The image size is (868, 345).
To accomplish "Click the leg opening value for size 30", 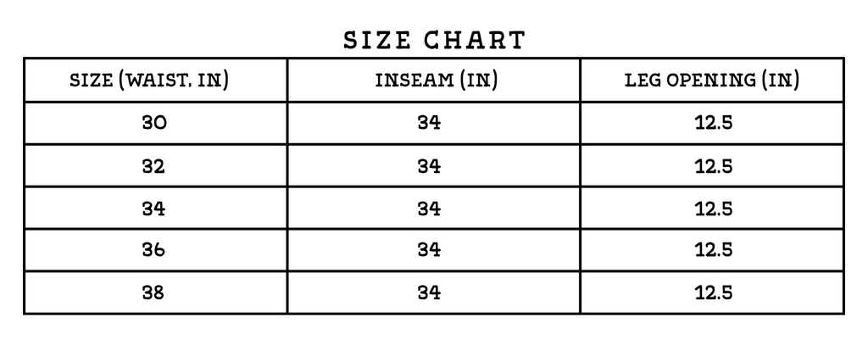I will coord(713,123).
